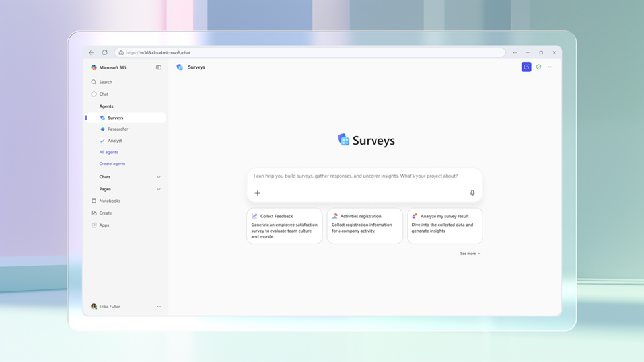Expand See more prompt suggestions
644x362 pixels.
(x=470, y=254)
